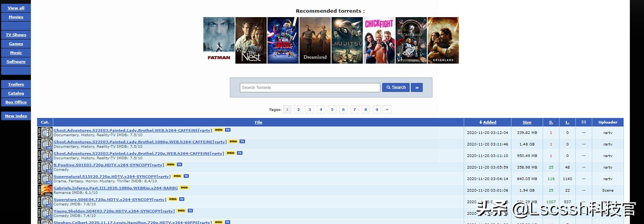This screenshot has width=644, height=224.
Task: Open the Come Away poster thumbnail
Action: [411, 40]
